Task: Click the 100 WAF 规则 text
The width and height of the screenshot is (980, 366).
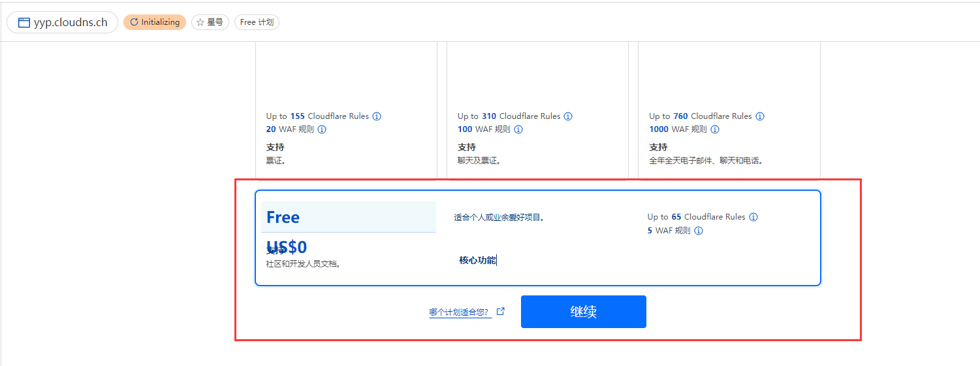Action: coord(484,129)
